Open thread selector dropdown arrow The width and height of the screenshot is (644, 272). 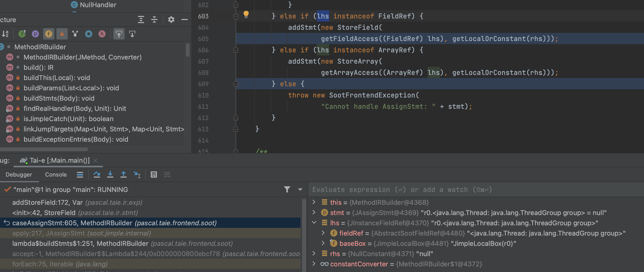(300, 190)
